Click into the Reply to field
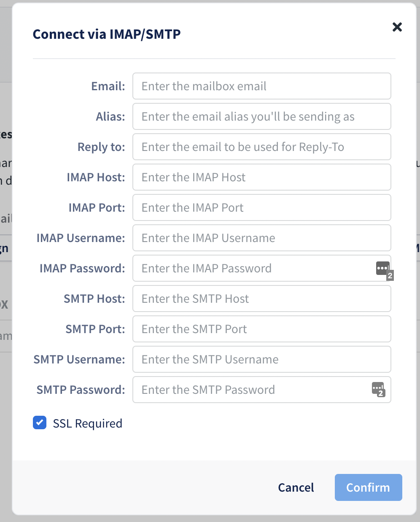The image size is (420, 522). [x=262, y=147]
